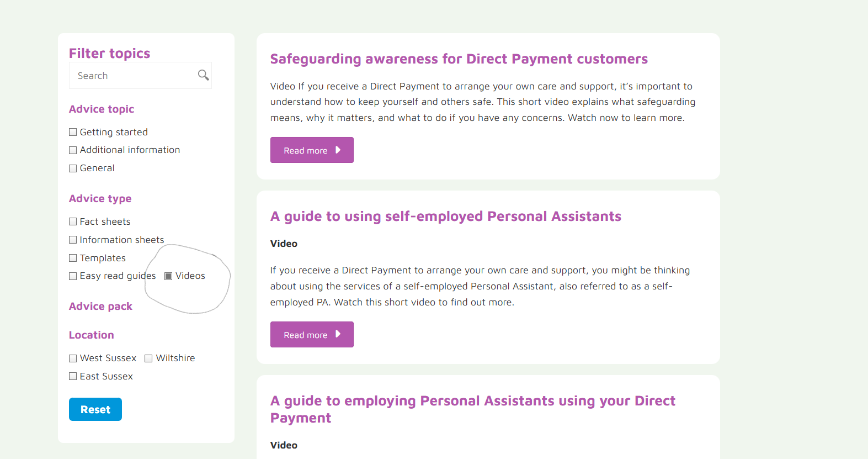Select the East Sussex checkbox
This screenshot has width=868, height=459.
[x=73, y=377]
